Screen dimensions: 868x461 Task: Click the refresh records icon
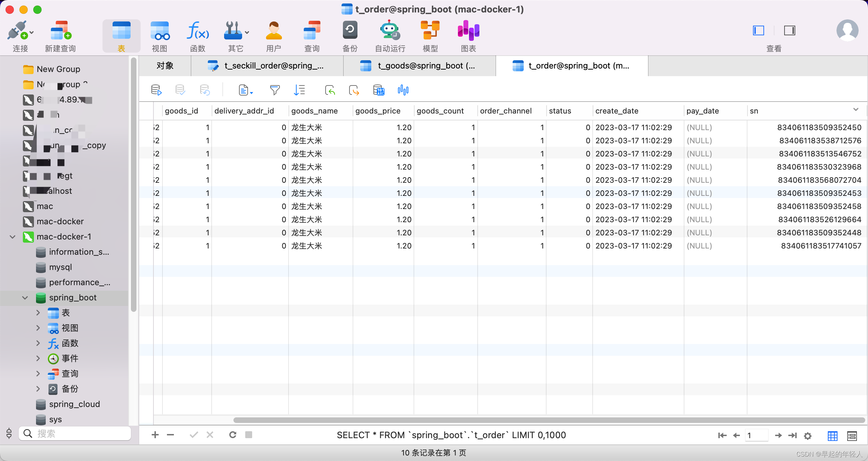pos(233,435)
